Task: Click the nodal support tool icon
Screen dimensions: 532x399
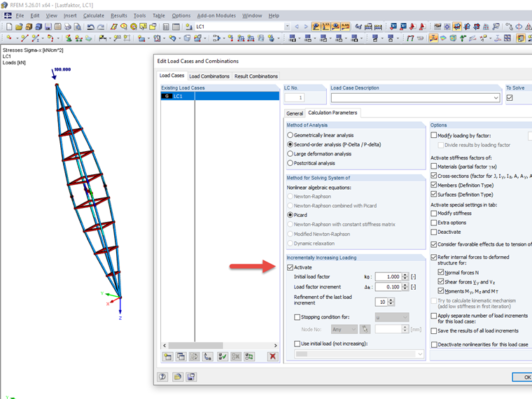Action: (69, 38)
